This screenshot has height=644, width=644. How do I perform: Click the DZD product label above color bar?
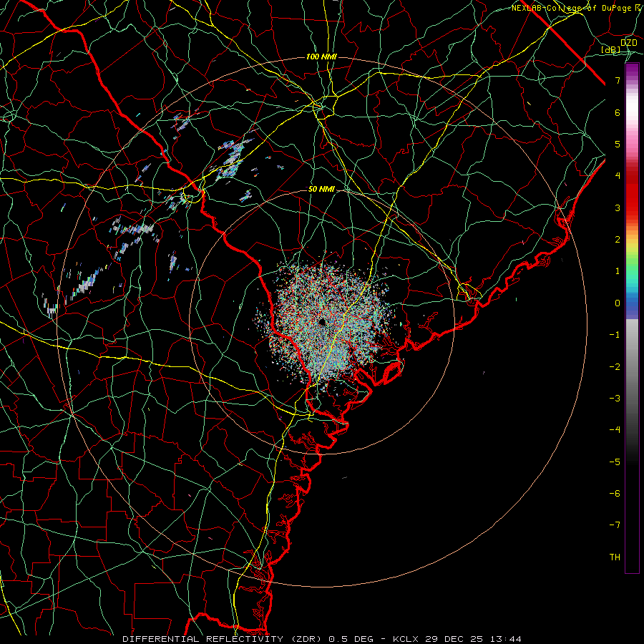coord(628,43)
